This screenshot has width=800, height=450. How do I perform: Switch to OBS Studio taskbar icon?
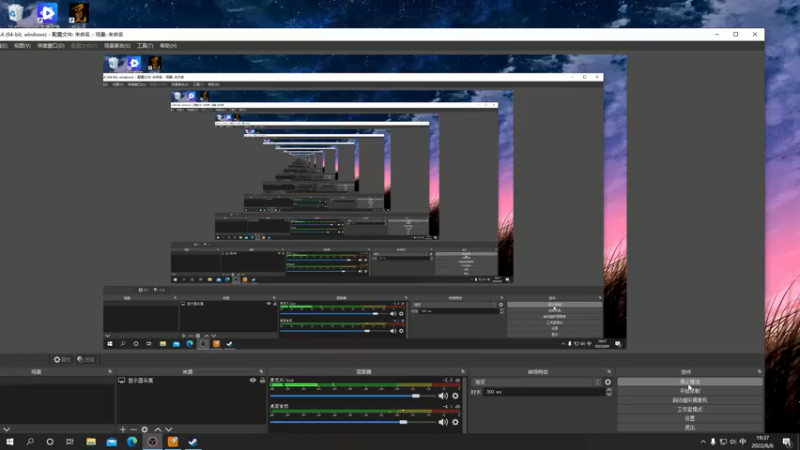[152, 442]
